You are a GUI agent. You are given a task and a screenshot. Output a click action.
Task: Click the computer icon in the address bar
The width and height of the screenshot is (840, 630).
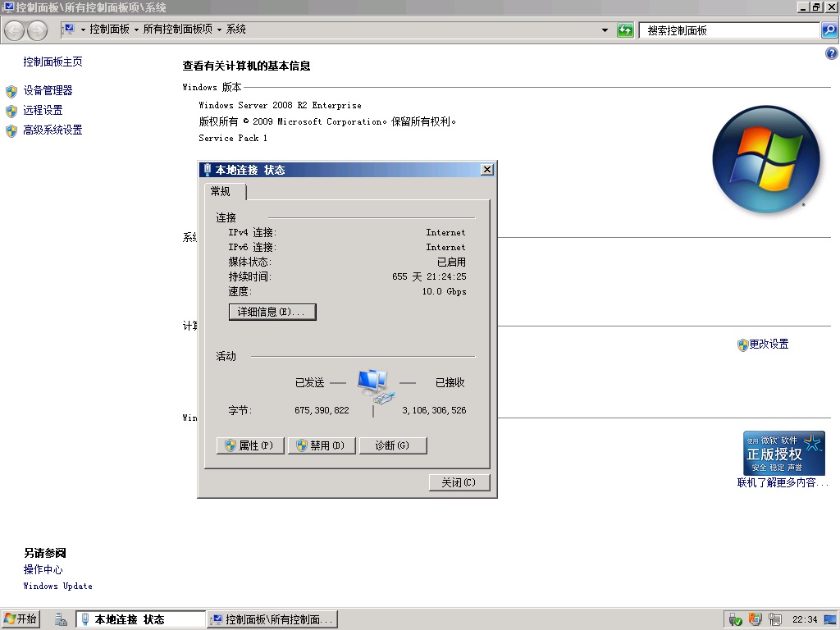point(69,29)
